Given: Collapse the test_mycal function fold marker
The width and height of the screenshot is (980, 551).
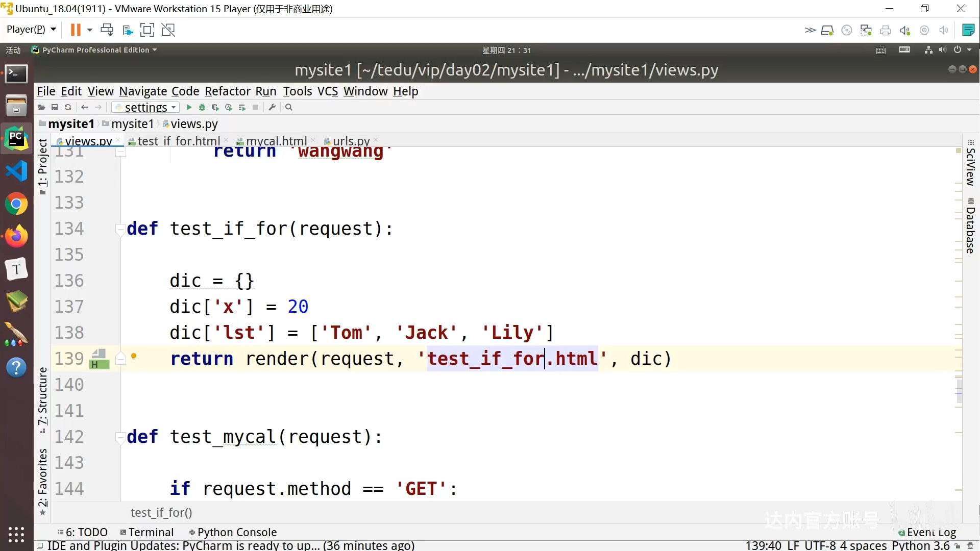Looking at the screenshot, I should [x=120, y=437].
